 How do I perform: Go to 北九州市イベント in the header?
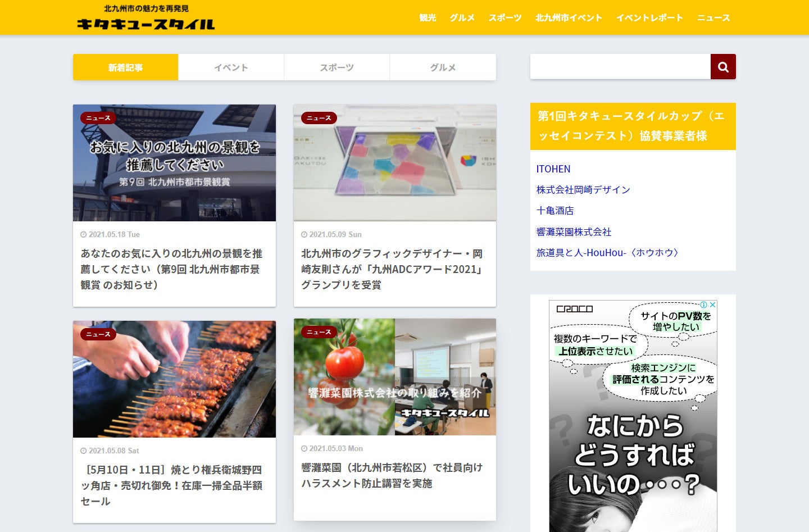569,18
